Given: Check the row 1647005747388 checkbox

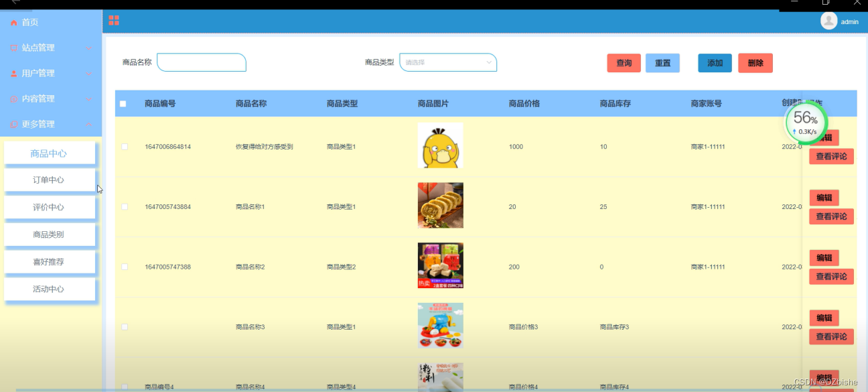Looking at the screenshot, I should point(125,267).
